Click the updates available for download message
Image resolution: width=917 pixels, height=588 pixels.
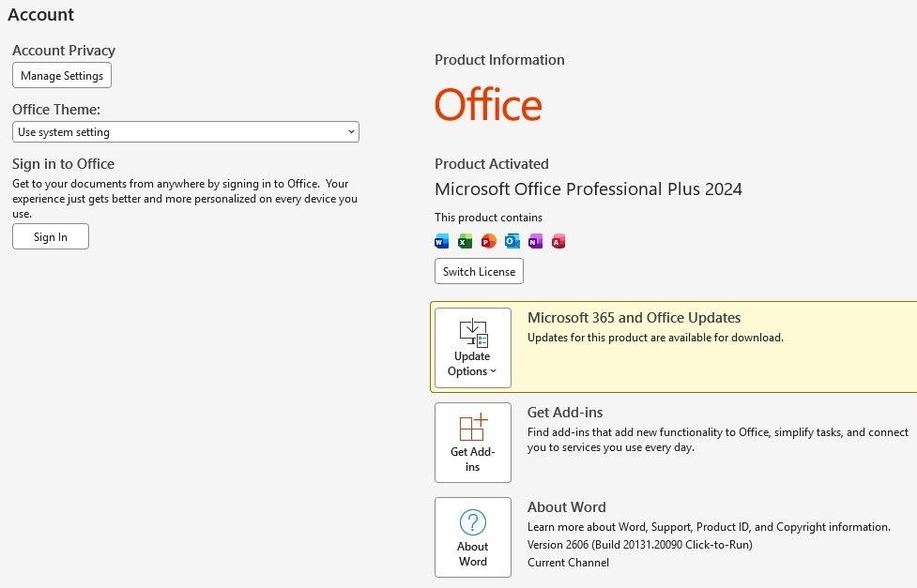coord(655,338)
